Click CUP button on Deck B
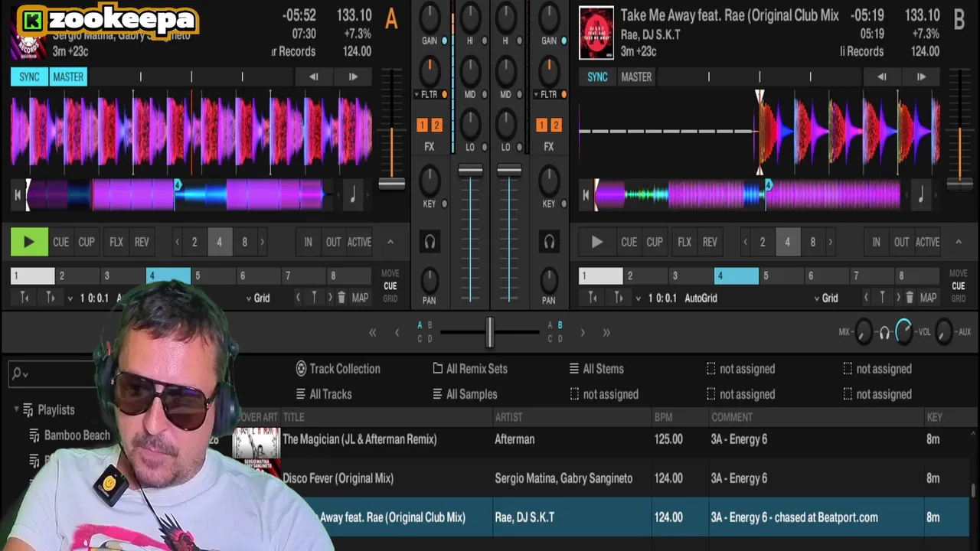Screen dimensions: 980x551 [655, 242]
